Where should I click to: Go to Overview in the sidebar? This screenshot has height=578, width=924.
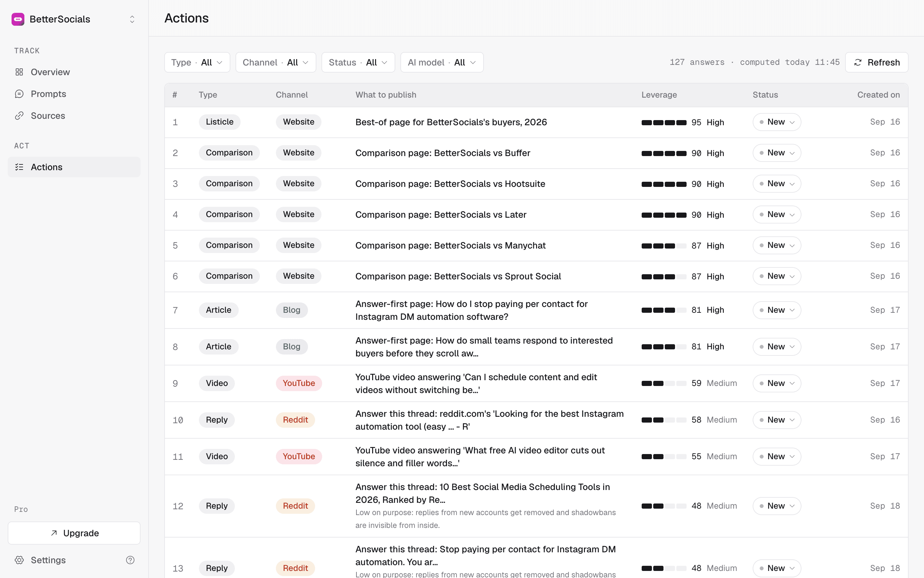point(74,72)
